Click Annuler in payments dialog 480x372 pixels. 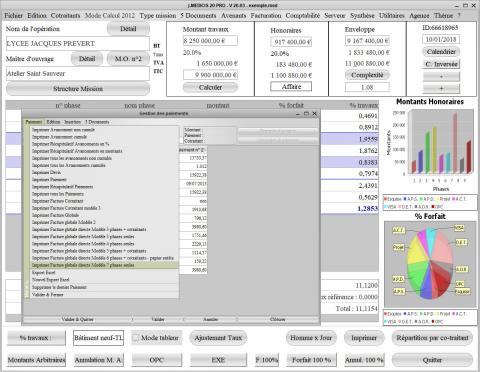(x=211, y=319)
